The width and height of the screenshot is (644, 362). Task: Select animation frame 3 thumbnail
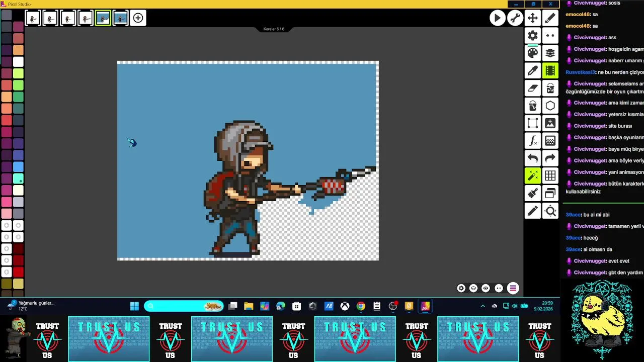68,19
